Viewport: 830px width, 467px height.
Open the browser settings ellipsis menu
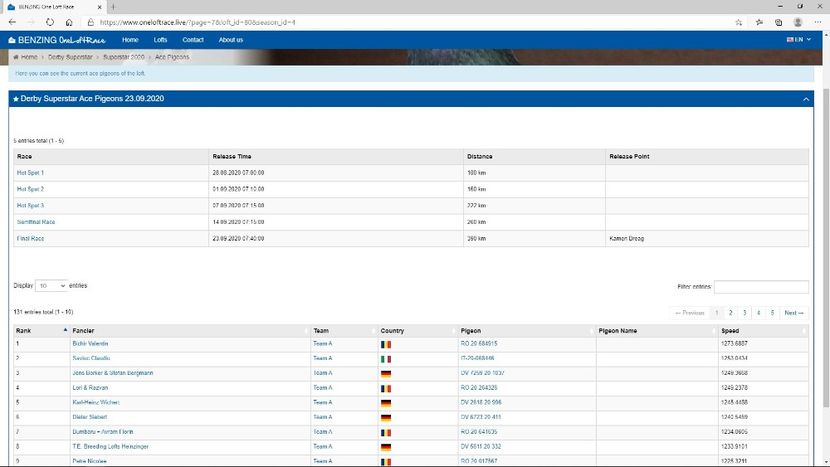[x=817, y=21]
